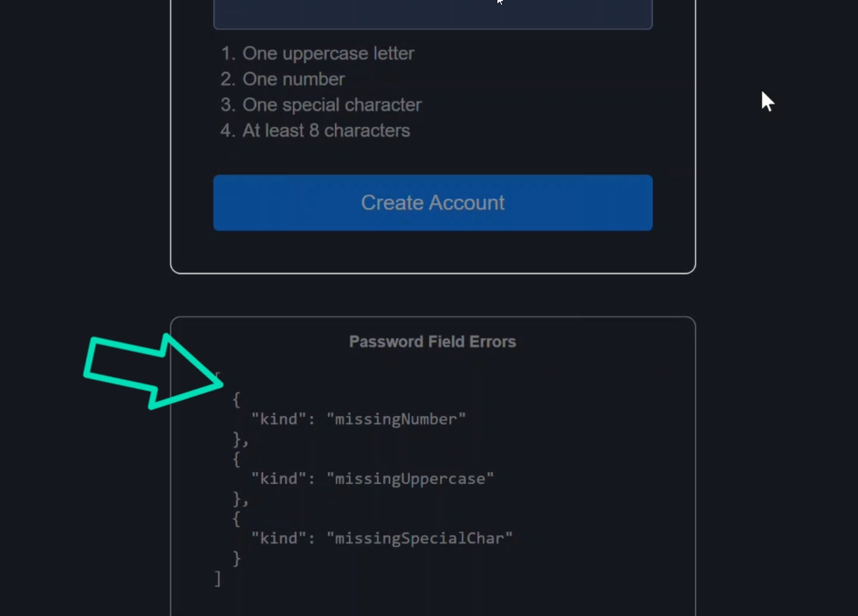Click the first 'kind' JSON key
Viewport: 858px width, 616px height.
(x=279, y=418)
